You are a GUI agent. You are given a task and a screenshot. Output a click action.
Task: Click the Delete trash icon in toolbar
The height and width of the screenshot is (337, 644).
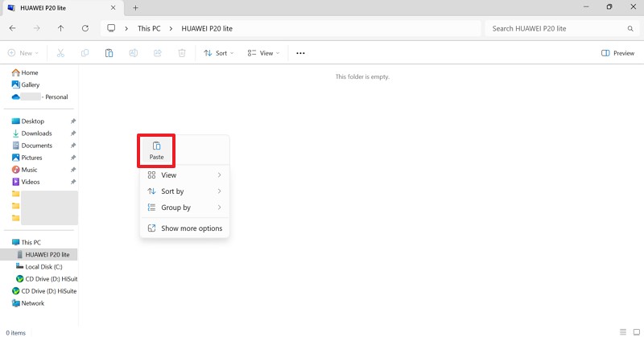tap(182, 53)
